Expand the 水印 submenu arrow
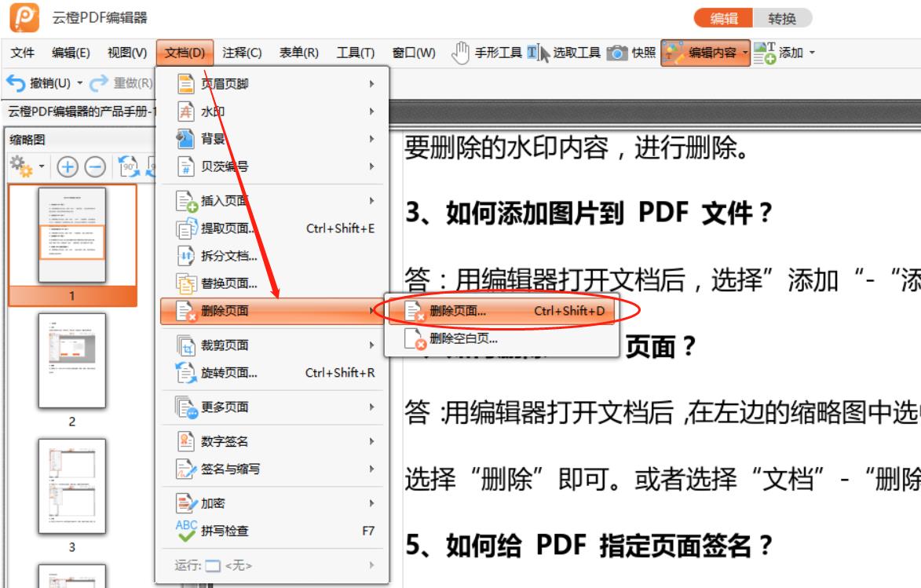The image size is (921, 588). tap(372, 111)
